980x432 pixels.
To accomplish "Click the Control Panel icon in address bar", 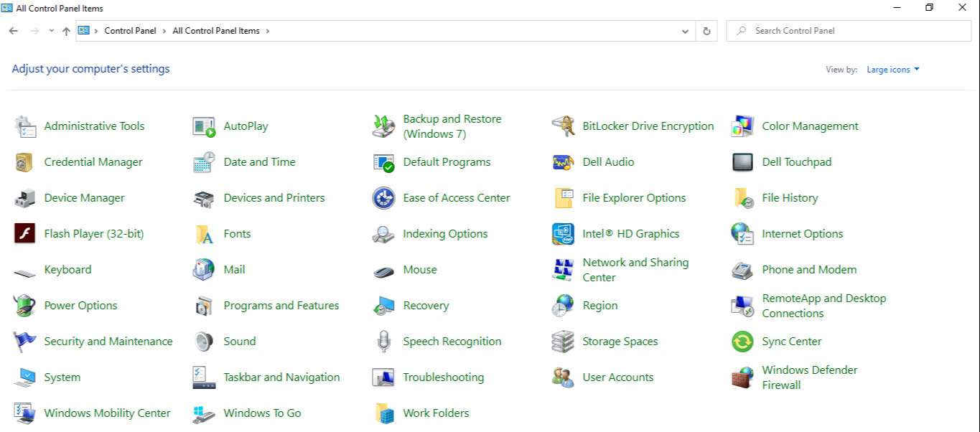I will point(84,31).
